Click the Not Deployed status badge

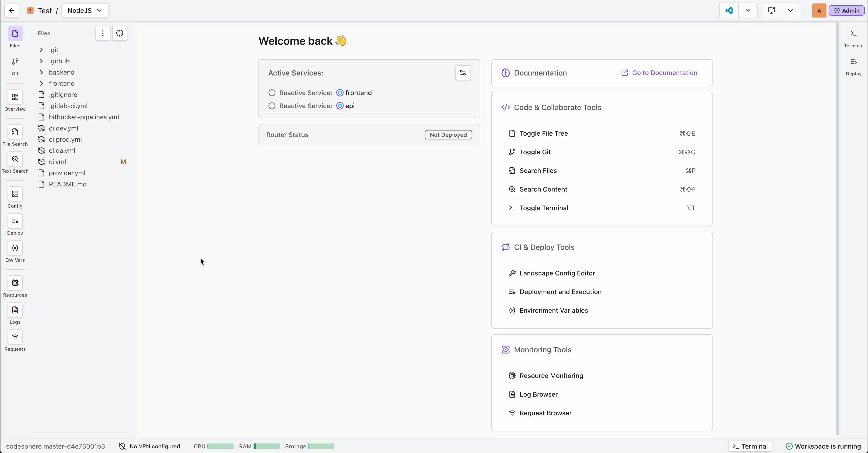pyautogui.click(x=448, y=135)
